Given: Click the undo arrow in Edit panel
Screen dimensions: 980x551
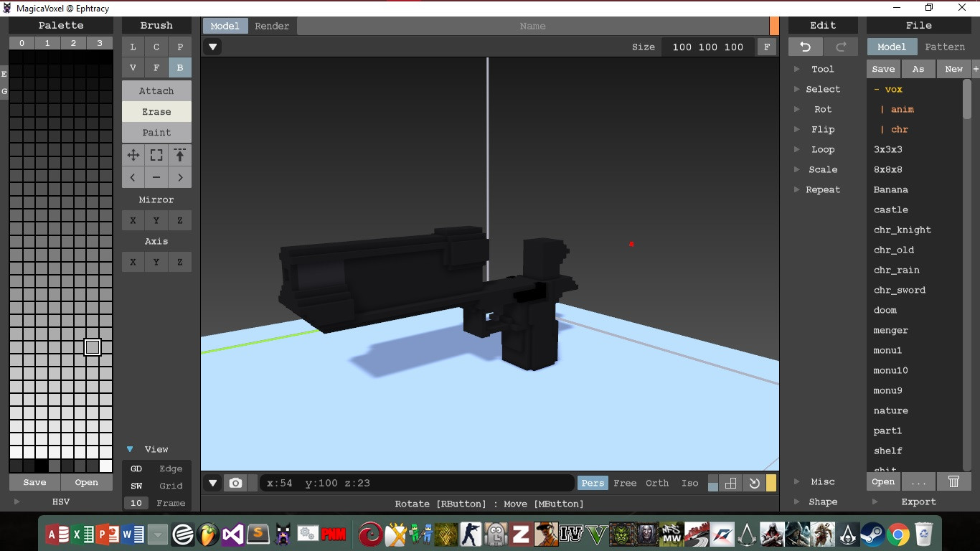Looking at the screenshot, I should tap(806, 47).
